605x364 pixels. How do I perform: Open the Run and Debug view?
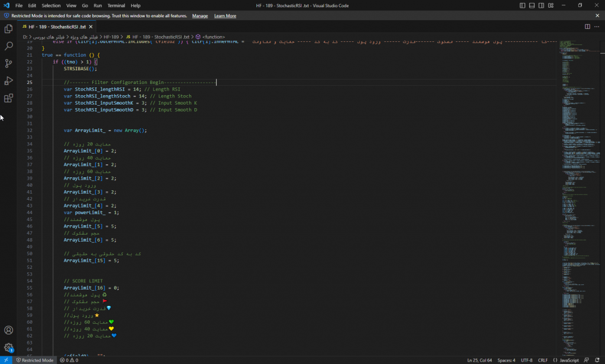[x=8, y=81]
